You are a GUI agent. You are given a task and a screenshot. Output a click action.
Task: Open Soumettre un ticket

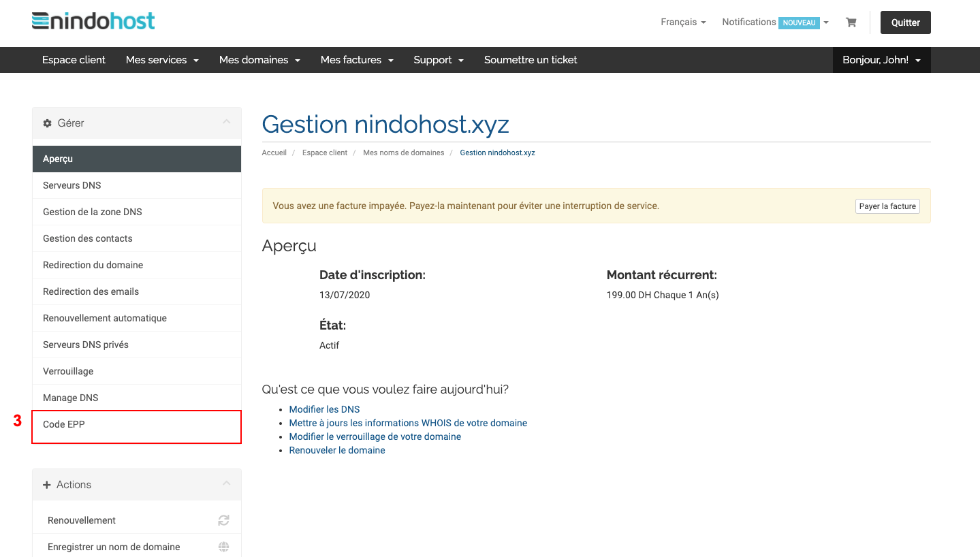pos(531,60)
